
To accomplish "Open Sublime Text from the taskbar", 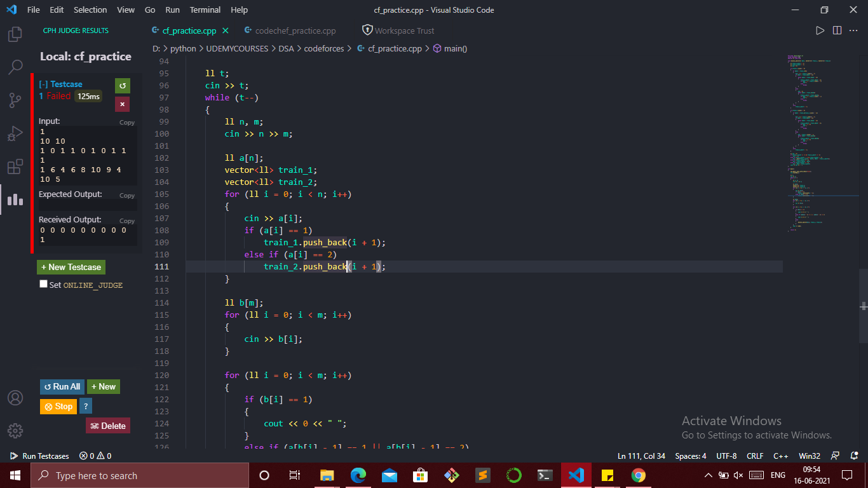I will [482, 475].
